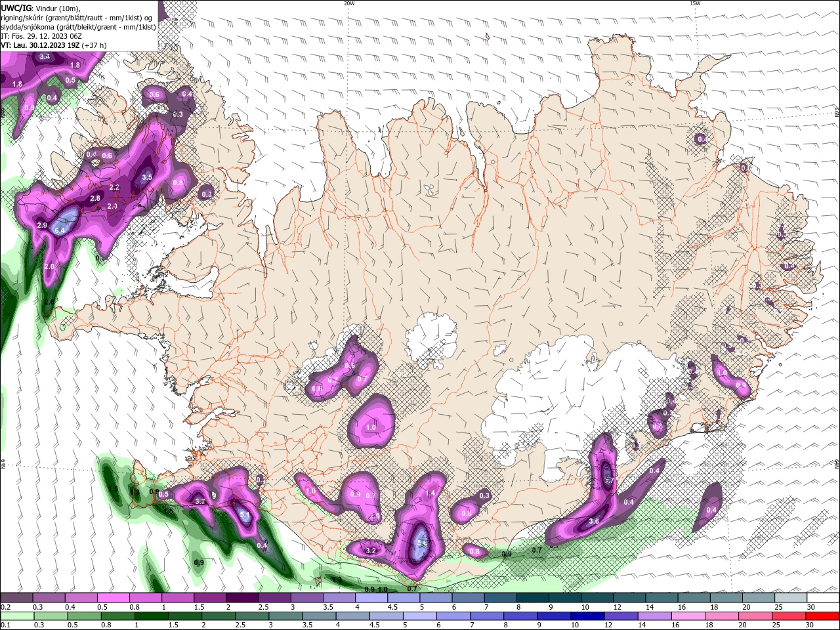
Task: Click the 5.1 precipitation value on Reykjanes
Action: point(244,515)
